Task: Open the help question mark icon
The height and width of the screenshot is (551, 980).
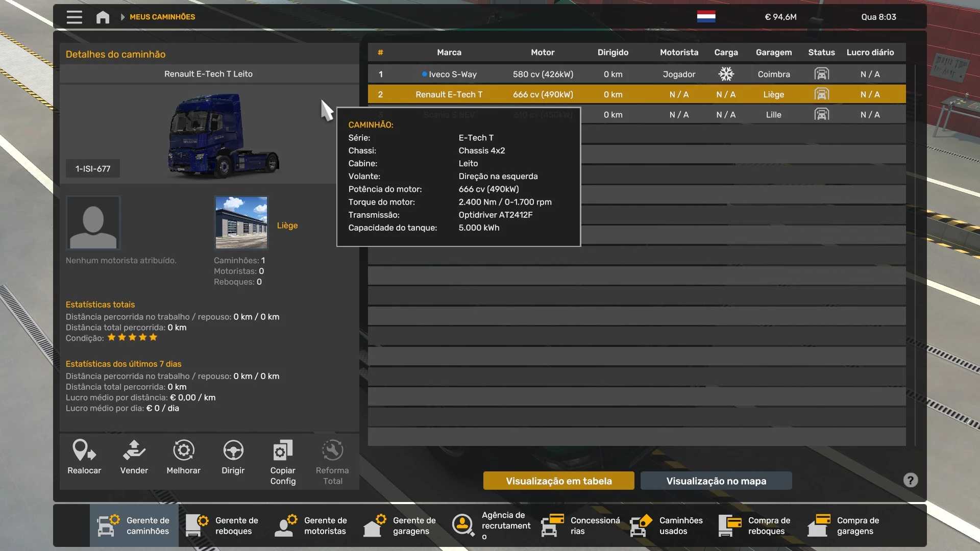Action: click(910, 480)
